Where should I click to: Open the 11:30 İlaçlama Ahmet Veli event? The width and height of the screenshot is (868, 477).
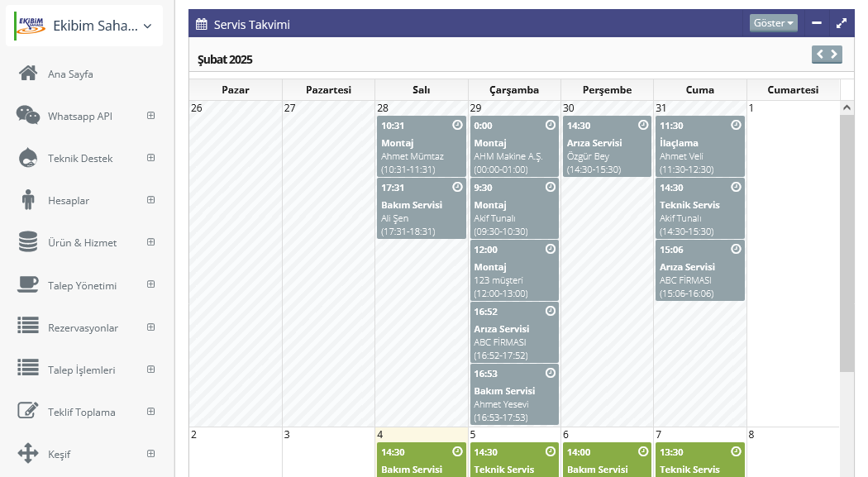[x=699, y=146]
